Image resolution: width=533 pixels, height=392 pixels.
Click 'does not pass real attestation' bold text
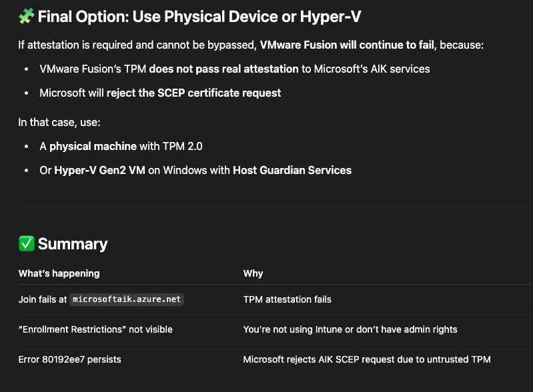click(x=223, y=69)
